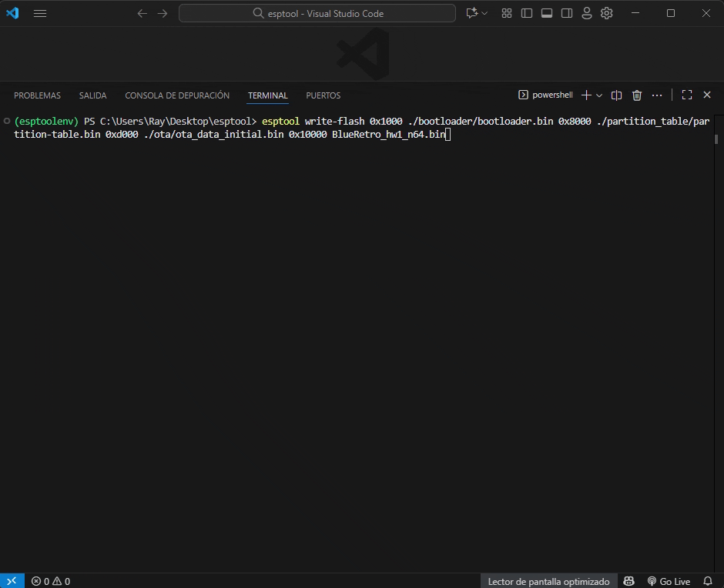The height and width of the screenshot is (588, 724).
Task: Expand the new terminal profile dropdown
Action: (599, 95)
